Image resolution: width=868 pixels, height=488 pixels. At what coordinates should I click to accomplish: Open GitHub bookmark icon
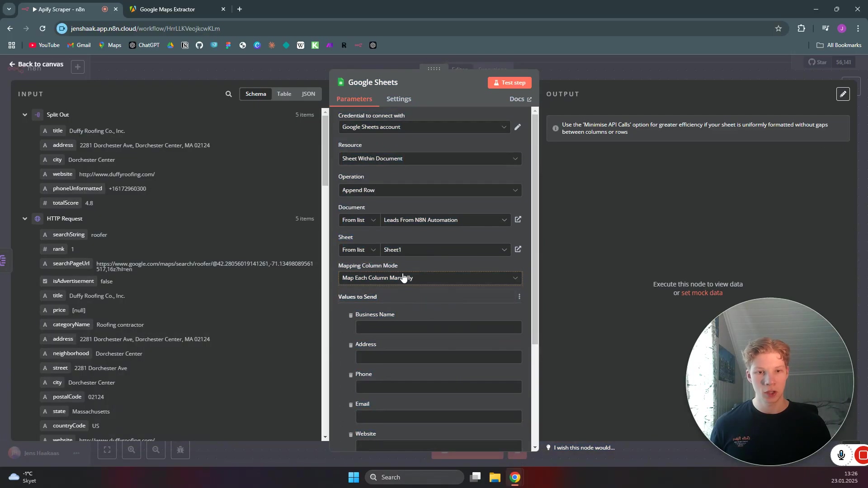[199, 45]
